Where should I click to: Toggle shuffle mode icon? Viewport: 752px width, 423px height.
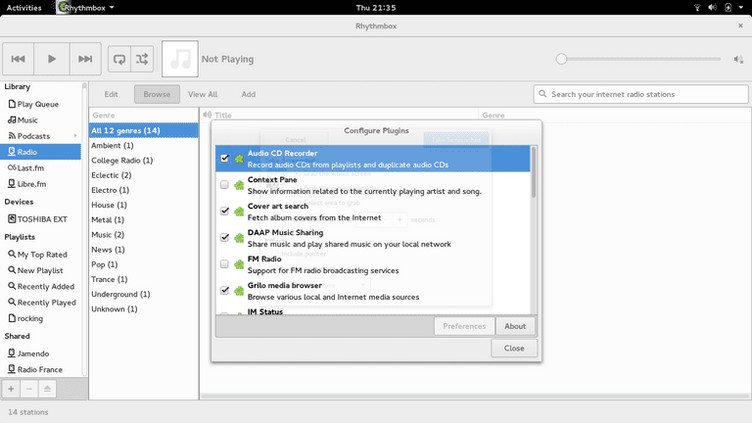tap(142, 59)
